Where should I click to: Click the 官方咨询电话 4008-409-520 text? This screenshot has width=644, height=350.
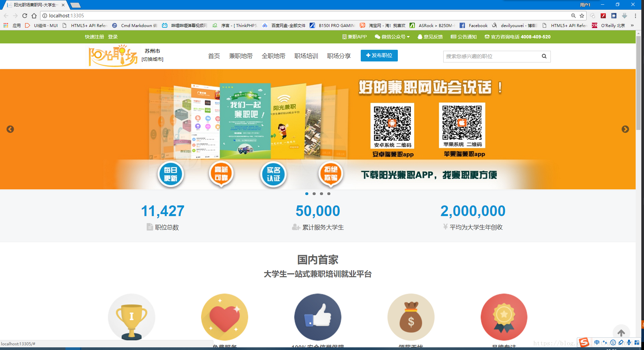[517, 37]
